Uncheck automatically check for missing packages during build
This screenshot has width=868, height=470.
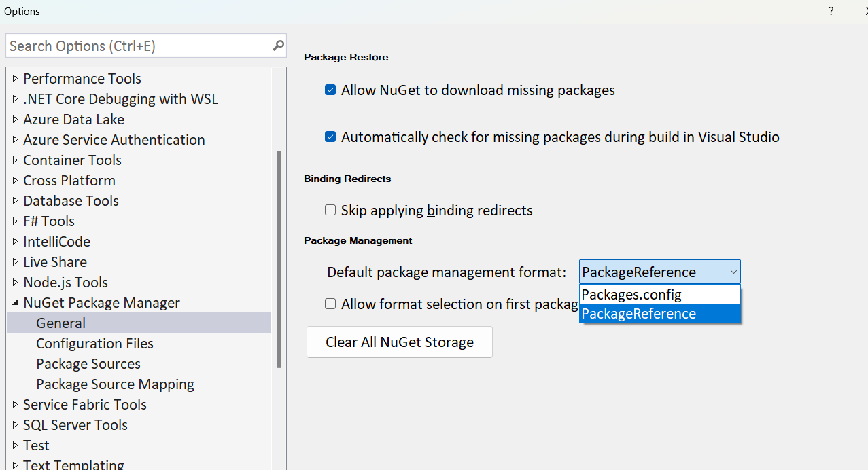coord(330,137)
